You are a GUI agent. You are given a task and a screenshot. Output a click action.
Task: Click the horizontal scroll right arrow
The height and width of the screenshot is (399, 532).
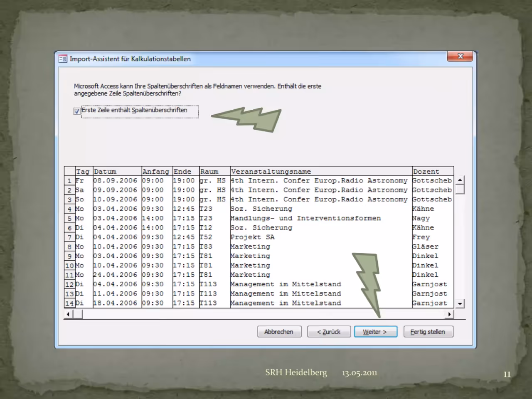(449, 314)
